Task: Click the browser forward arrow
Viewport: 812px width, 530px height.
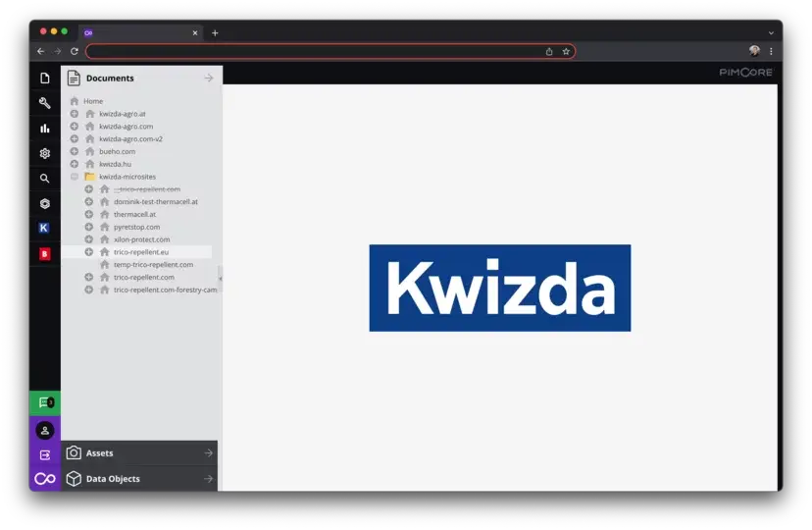Action: click(x=58, y=51)
